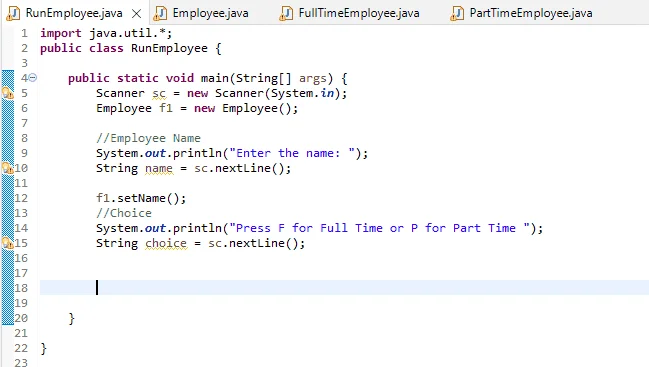Click the underlined variable 'sc' on line 5
The width and height of the screenshot is (649, 367).
click(x=159, y=94)
